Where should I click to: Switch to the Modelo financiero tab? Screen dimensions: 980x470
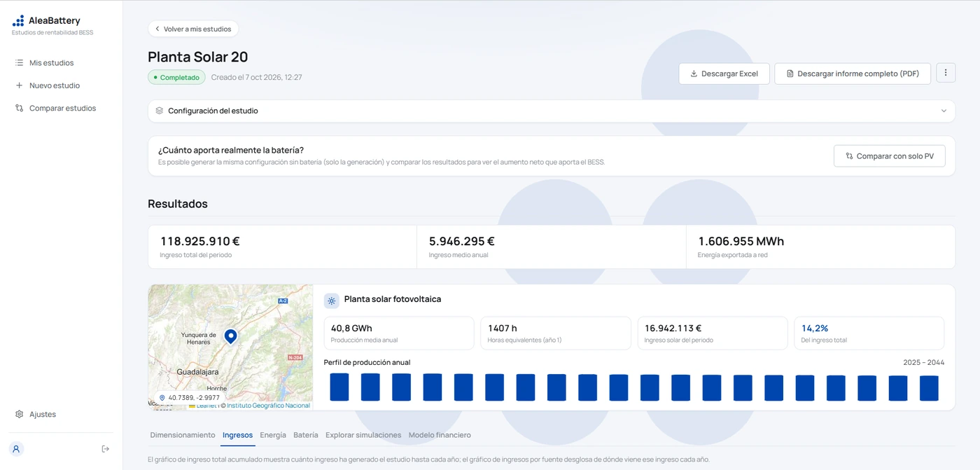[x=440, y=435]
